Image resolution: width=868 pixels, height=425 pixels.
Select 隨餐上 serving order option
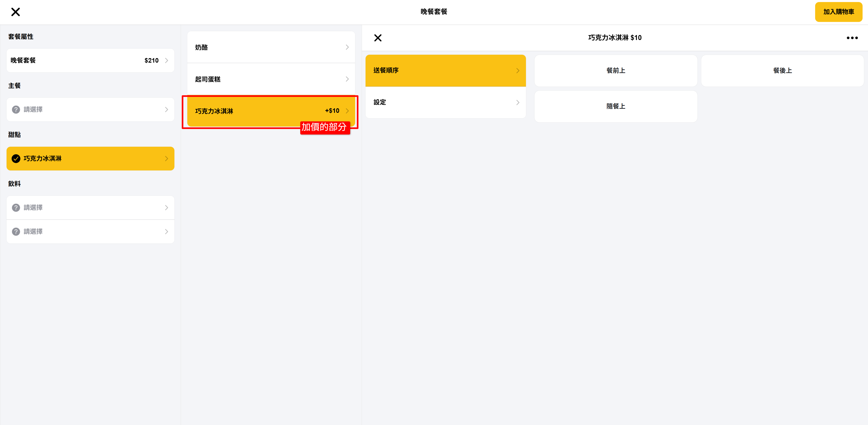point(615,106)
